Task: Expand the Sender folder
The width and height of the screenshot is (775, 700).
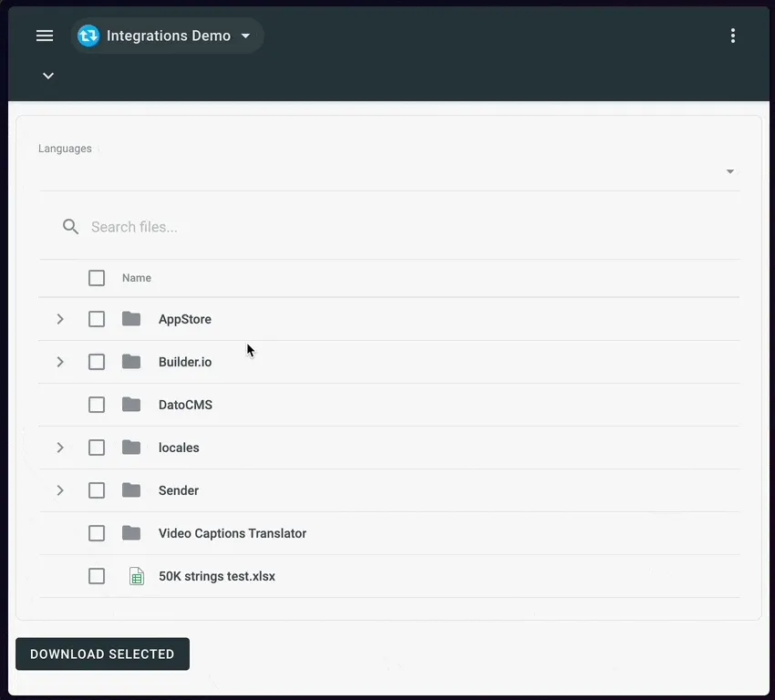Action: 60,490
